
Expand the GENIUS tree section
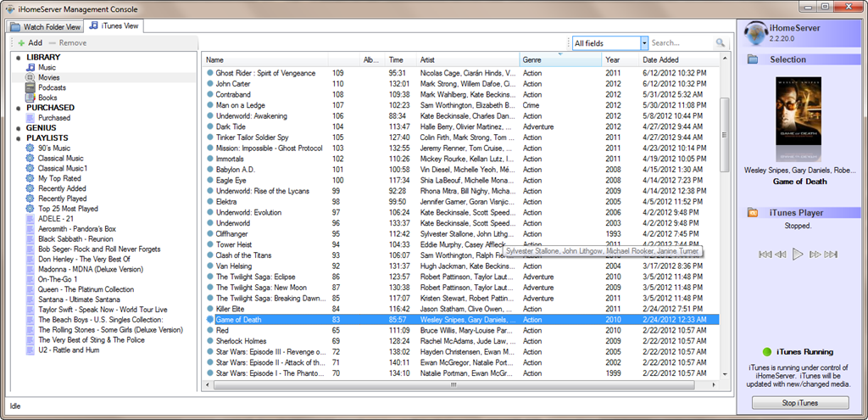click(x=19, y=128)
